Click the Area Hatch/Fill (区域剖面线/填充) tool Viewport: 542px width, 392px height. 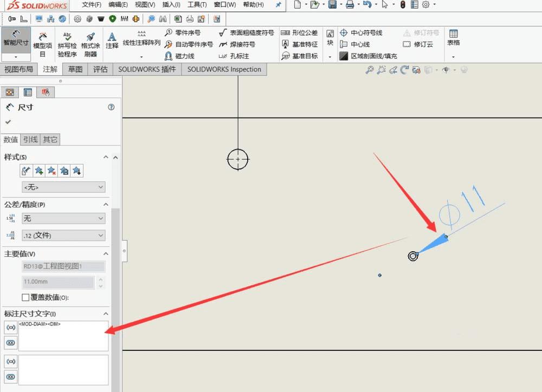(368, 56)
